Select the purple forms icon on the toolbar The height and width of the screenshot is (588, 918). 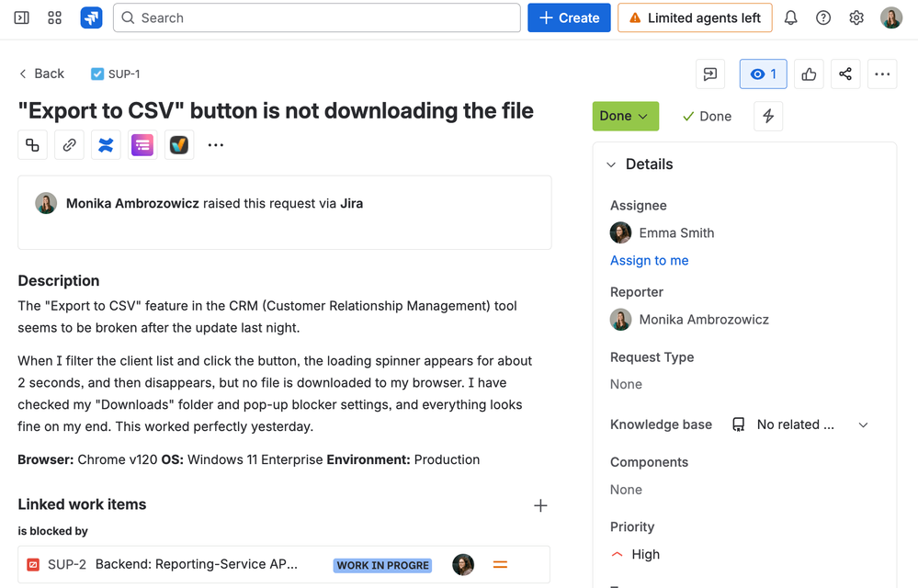[142, 144]
